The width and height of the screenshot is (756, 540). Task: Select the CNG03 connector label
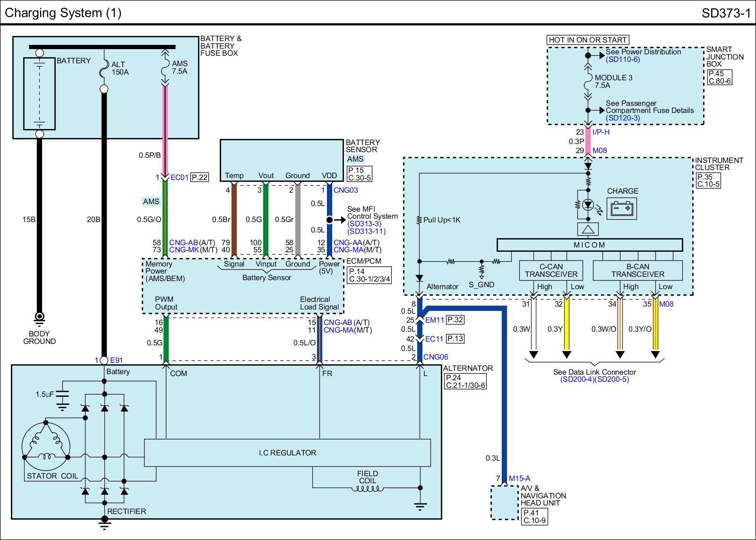tap(345, 190)
